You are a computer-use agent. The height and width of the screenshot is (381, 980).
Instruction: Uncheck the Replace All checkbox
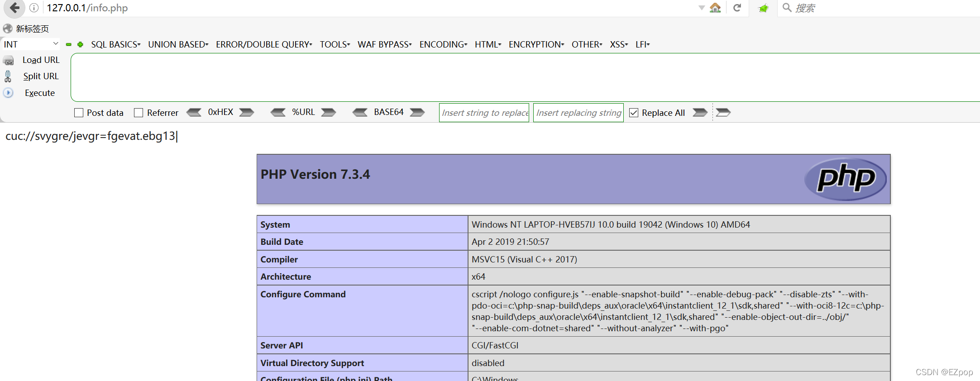click(634, 113)
